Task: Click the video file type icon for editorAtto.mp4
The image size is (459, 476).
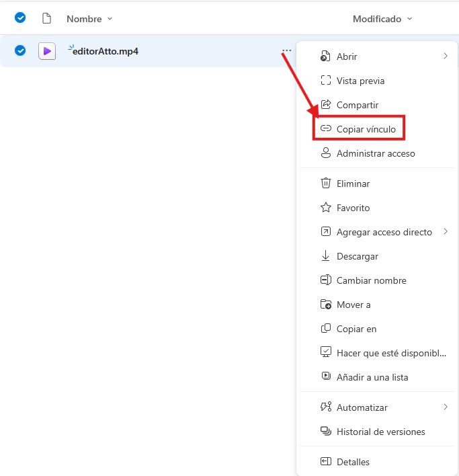Action: tap(47, 51)
